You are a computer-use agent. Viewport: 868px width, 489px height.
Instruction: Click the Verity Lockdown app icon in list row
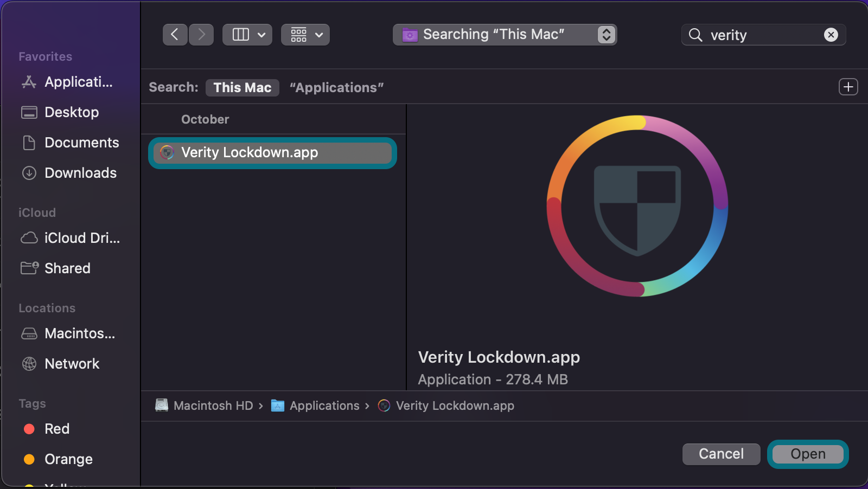(167, 152)
